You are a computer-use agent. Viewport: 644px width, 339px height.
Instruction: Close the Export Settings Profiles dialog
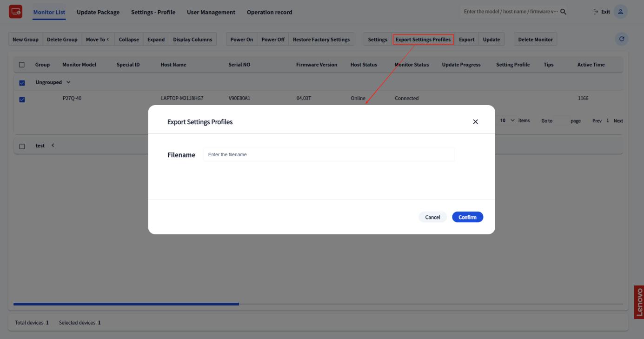coord(475,122)
